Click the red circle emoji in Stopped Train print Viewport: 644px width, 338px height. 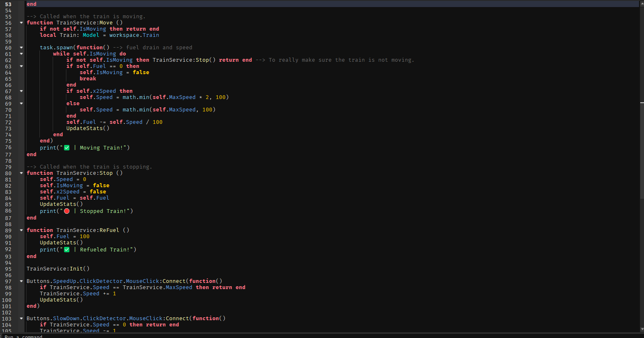pyautogui.click(x=67, y=211)
